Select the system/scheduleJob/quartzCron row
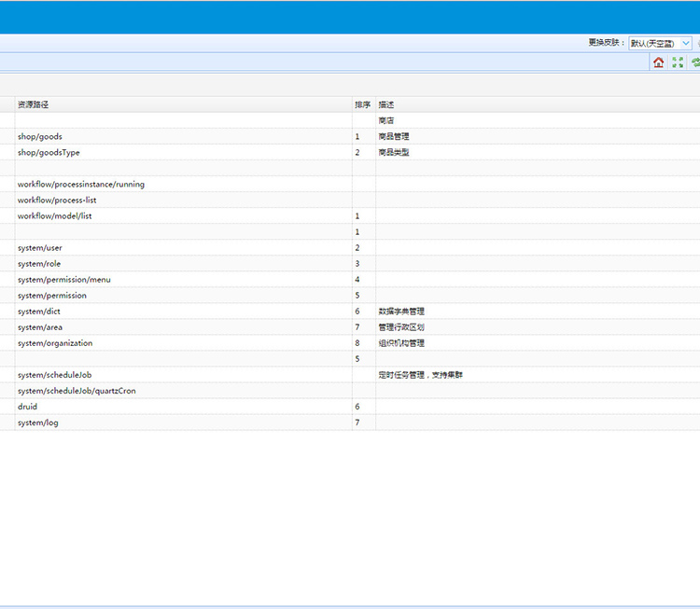This screenshot has height=609, width=700. coord(350,391)
